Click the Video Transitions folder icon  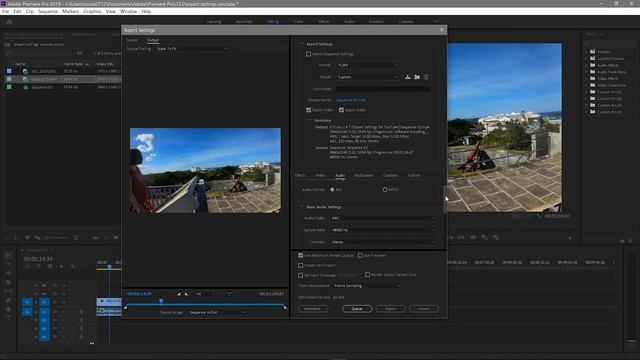click(593, 85)
